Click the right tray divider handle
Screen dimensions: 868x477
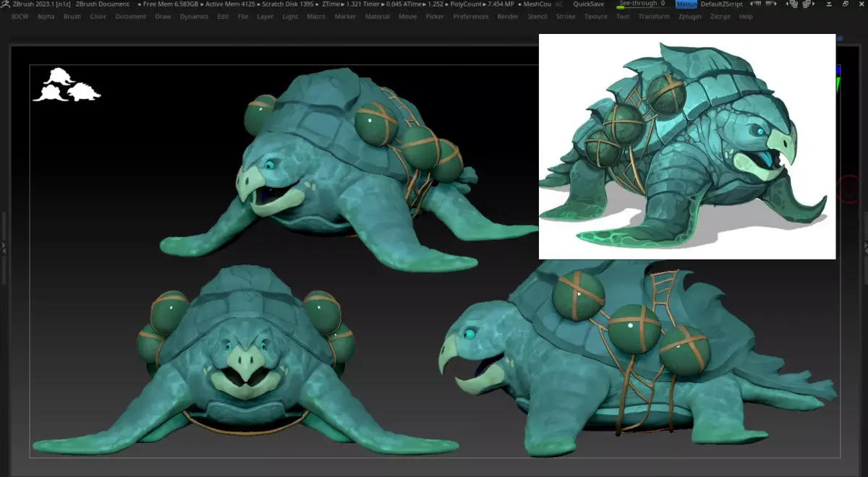[865, 249]
